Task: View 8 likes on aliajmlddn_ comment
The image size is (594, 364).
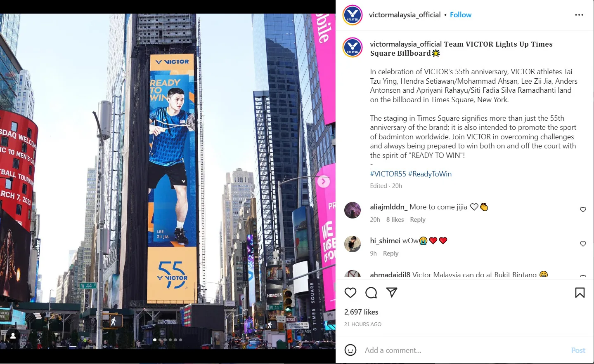Action: [395, 220]
